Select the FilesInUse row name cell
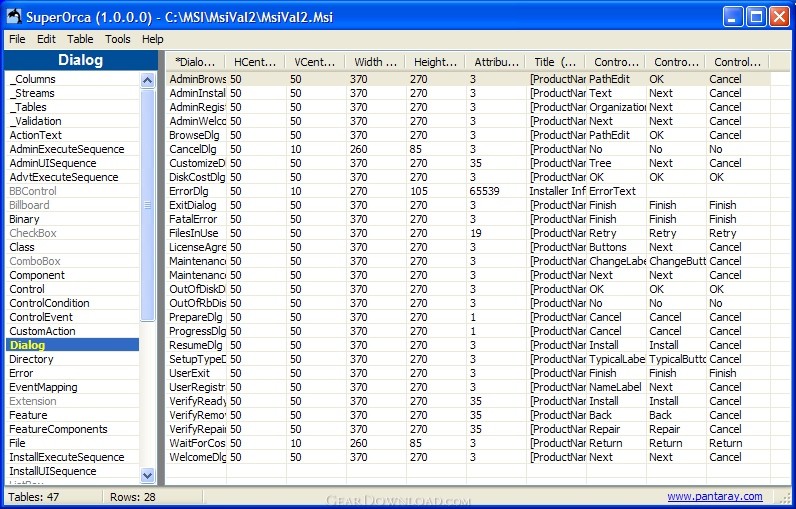 pyautogui.click(x=196, y=233)
